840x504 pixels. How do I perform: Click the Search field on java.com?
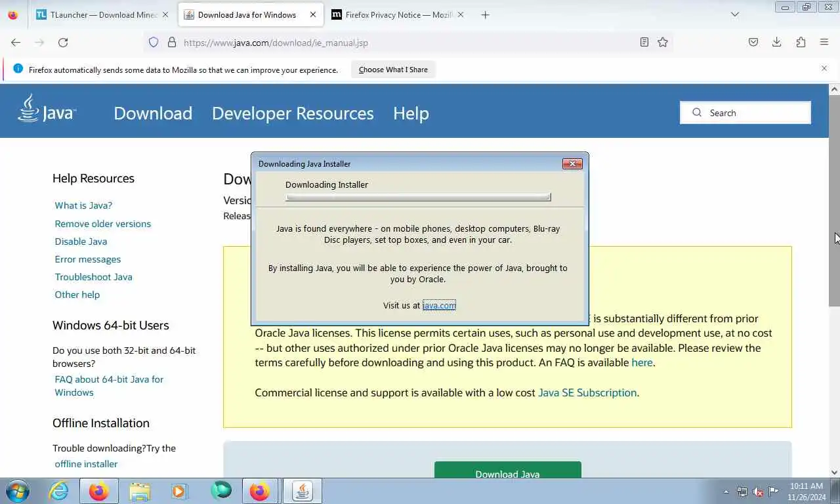click(x=745, y=113)
